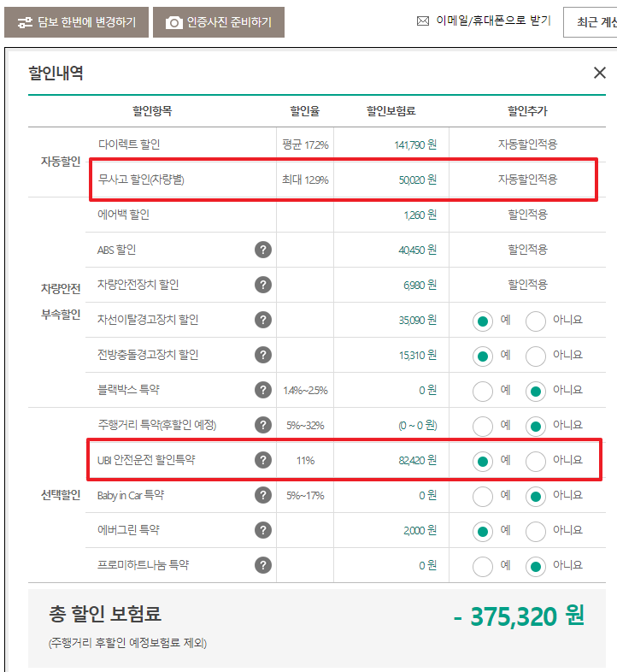Click the total - 375,320 원 amount
Image resolution: width=617 pixels, height=672 pixels.
click(x=519, y=616)
